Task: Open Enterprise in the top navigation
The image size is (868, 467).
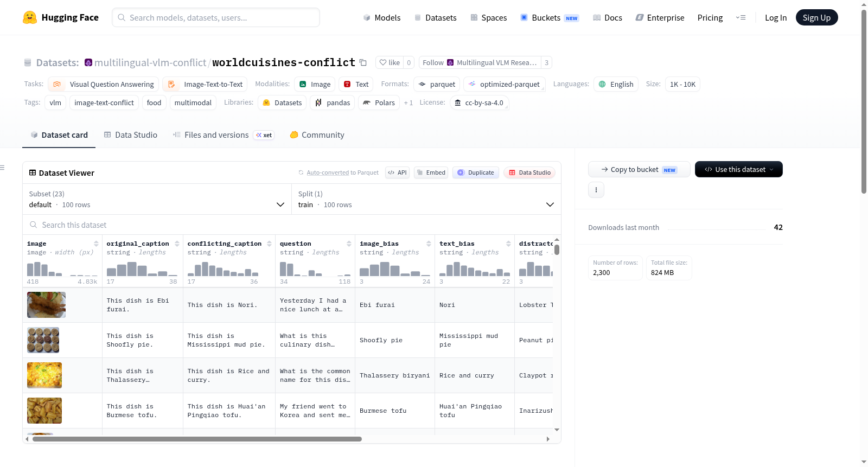Action: (660, 17)
